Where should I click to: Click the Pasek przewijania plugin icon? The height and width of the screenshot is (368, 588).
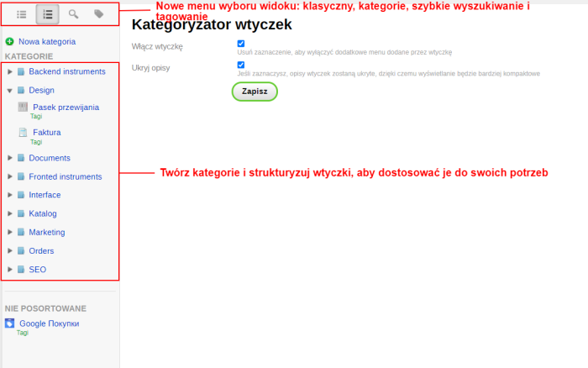(x=23, y=107)
